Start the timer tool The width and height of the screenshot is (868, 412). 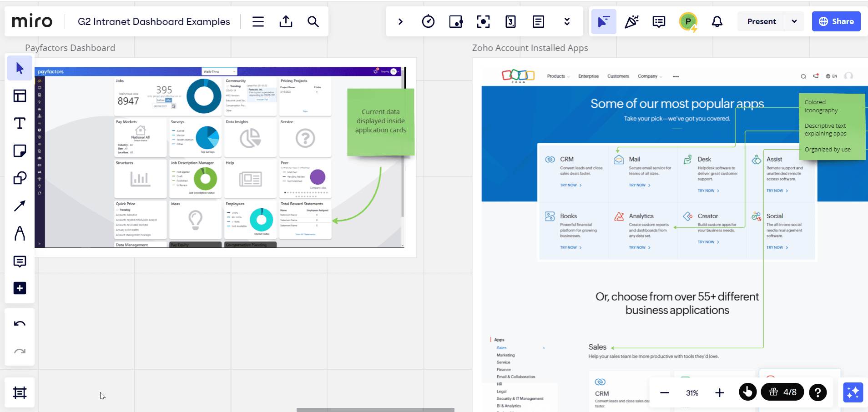pyautogui.click(x=428, y=21)
